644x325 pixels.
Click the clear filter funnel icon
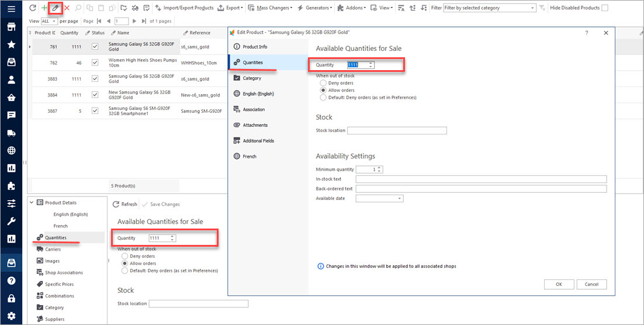tap(542, 8)
